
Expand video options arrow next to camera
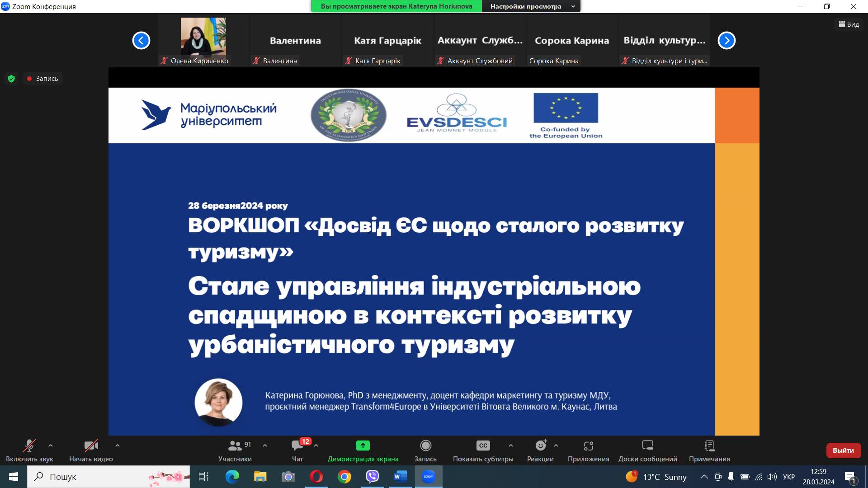[118, 446]
